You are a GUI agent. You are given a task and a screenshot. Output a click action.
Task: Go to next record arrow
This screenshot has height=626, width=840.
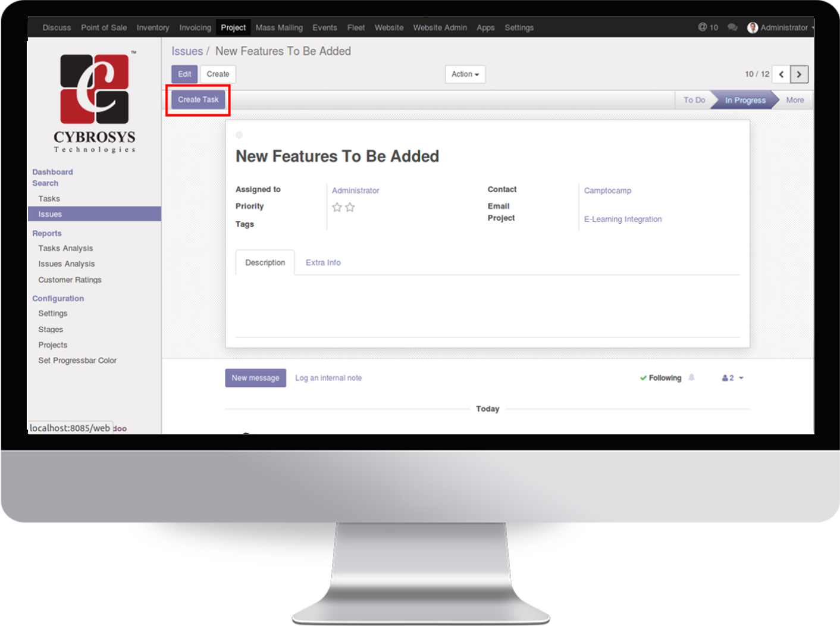click(x=799, y=74)
